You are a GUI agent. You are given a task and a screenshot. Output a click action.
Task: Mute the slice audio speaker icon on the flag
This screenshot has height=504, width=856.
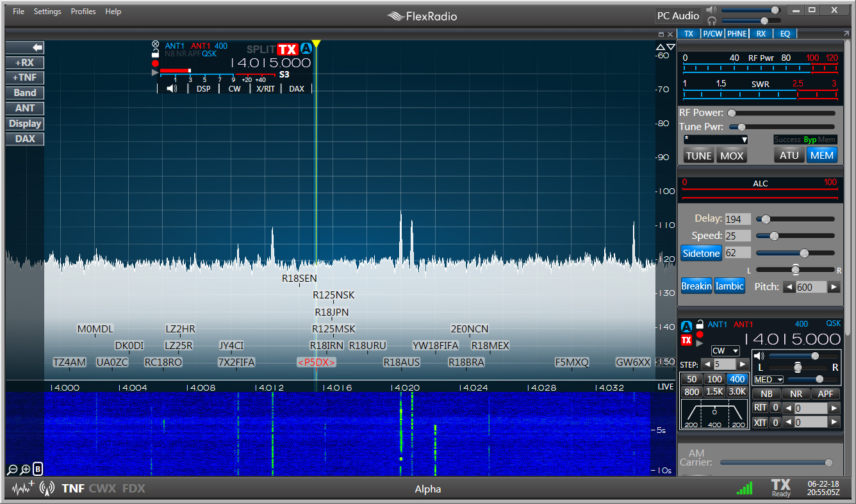(171, 88)
